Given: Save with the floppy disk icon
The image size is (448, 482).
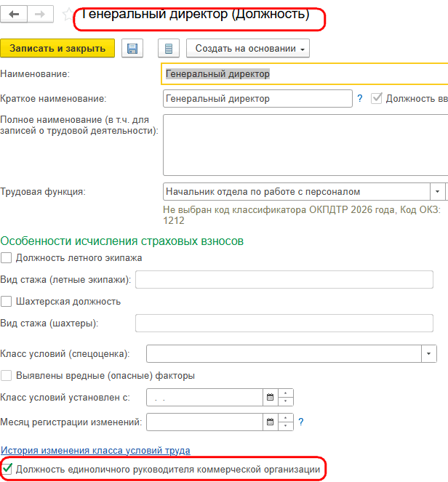Looking at the screenshot, I should point(132,48).
